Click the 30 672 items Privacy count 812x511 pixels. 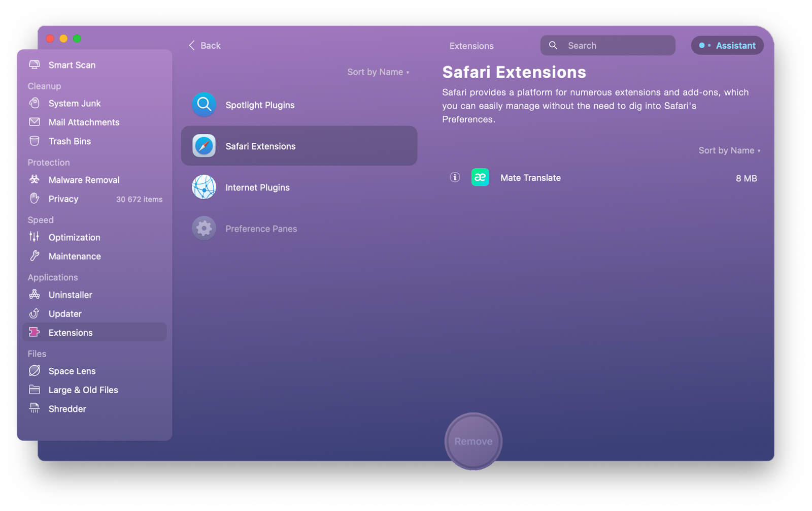(139, 199)
